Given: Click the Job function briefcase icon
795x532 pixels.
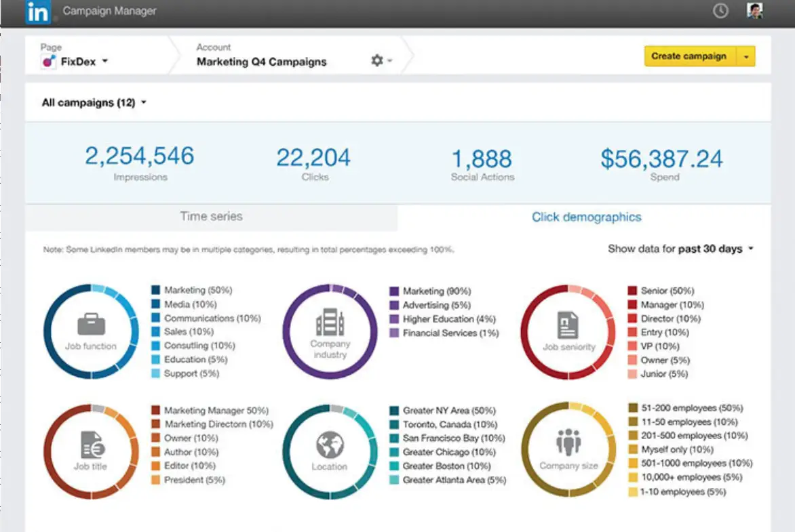Looking at the screenshot, I should tap(91, 324).
